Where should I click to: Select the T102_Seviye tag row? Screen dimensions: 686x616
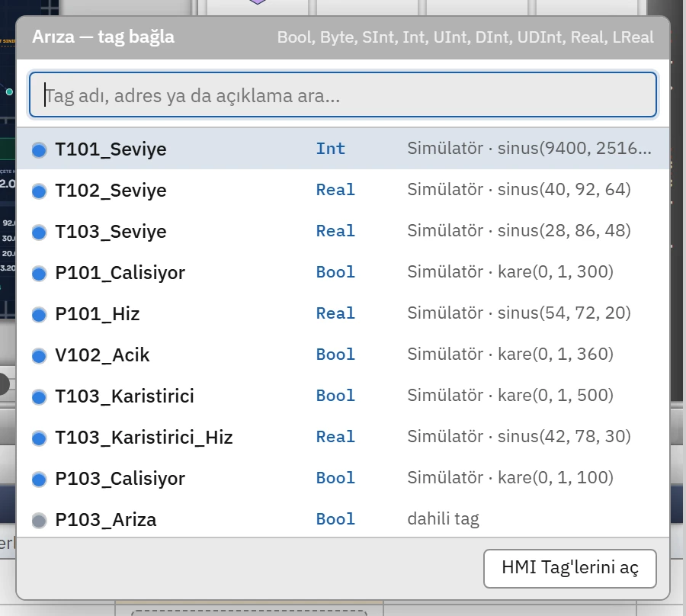coord(343,190)
